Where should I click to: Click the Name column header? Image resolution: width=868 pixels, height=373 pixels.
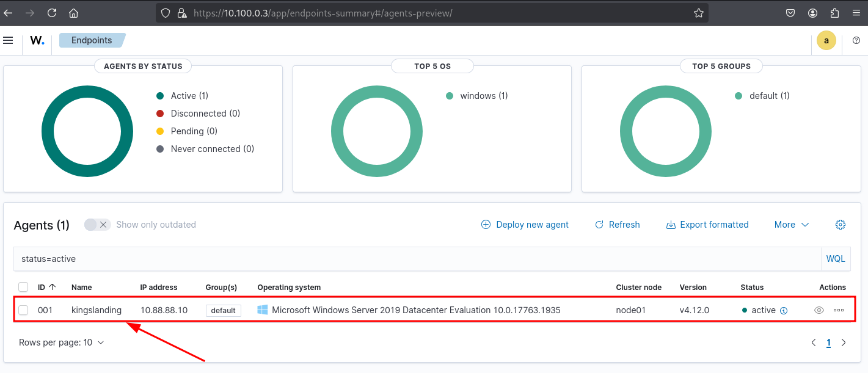[82, 287]
